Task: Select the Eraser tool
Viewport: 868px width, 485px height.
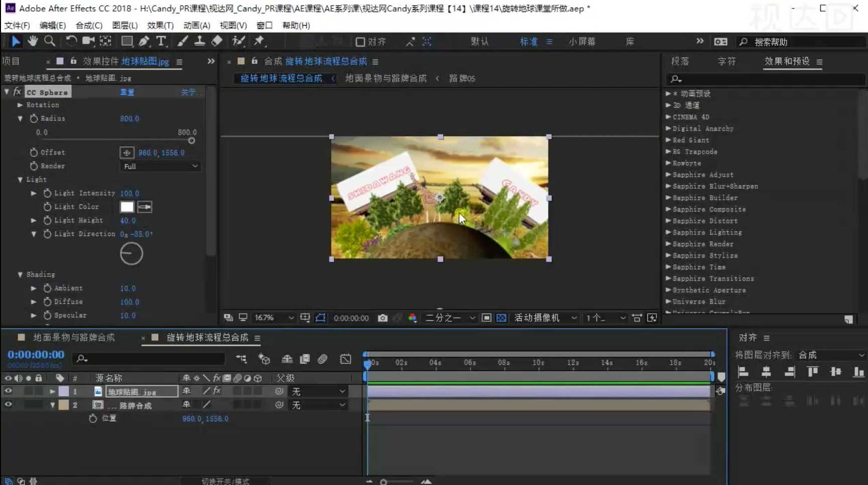Action: [x=217, y=41]
